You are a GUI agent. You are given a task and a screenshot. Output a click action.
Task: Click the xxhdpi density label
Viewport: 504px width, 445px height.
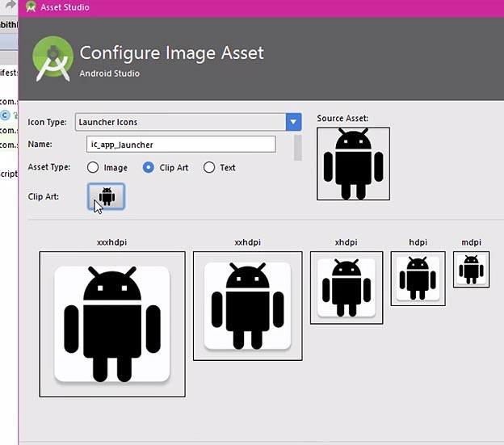pos(247,242)
